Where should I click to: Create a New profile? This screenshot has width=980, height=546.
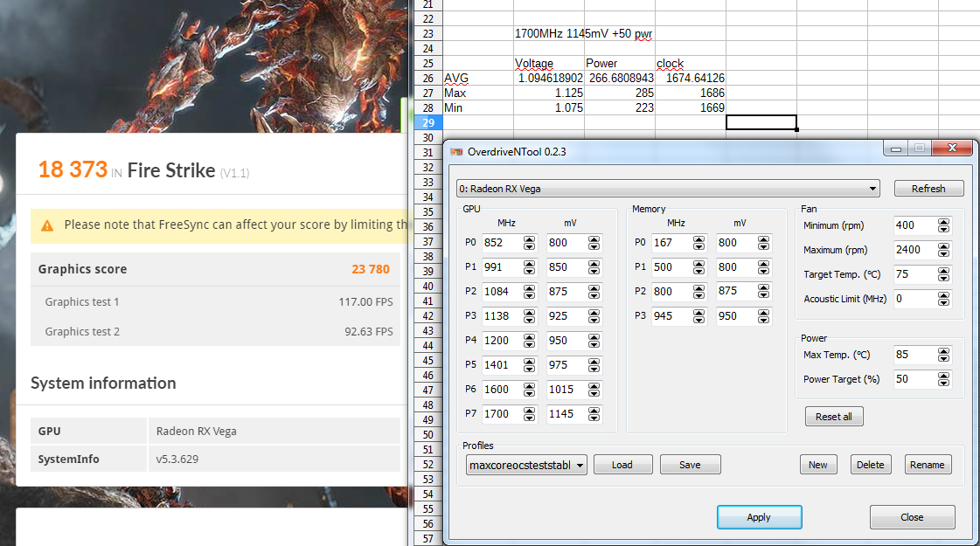coord(818,465)
